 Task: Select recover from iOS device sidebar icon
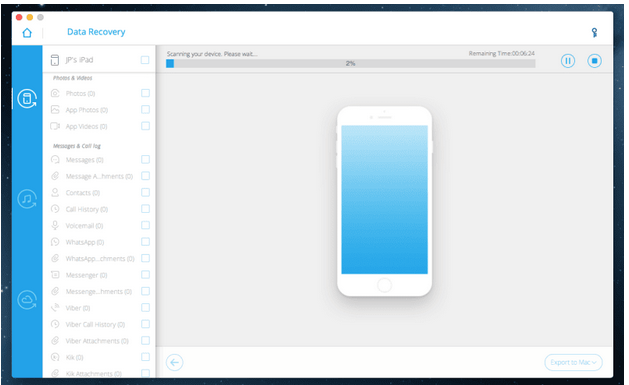(x=27, y=99)
